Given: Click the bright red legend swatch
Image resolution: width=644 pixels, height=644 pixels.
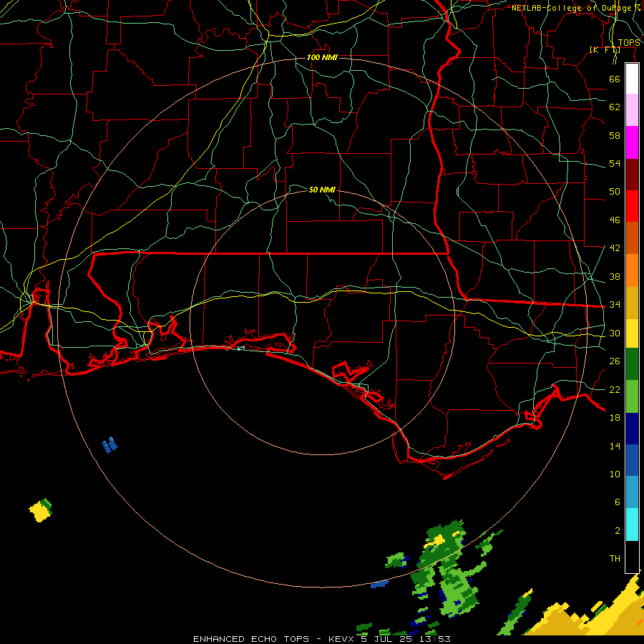Looking at the screenshot, I should [x=632, y=206].
